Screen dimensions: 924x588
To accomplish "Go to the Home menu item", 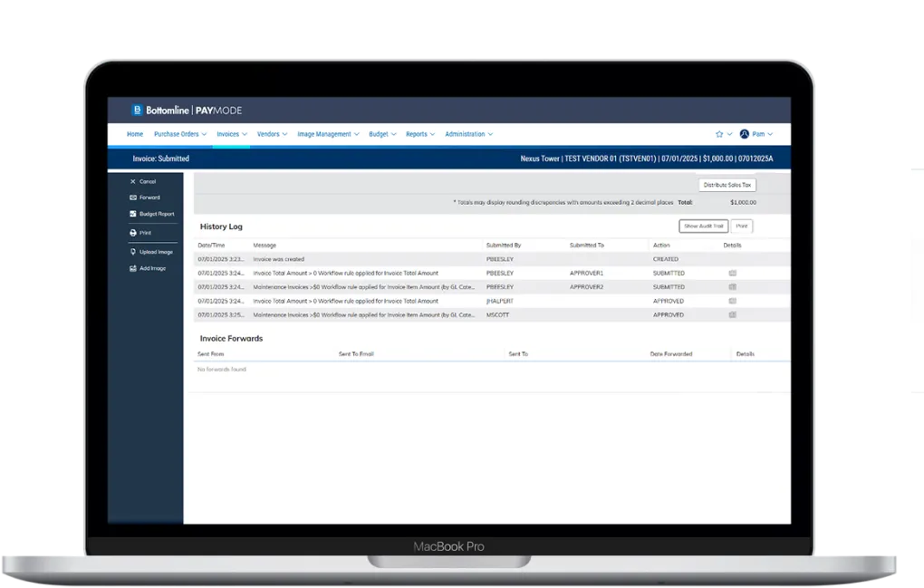I will (135, 134).
